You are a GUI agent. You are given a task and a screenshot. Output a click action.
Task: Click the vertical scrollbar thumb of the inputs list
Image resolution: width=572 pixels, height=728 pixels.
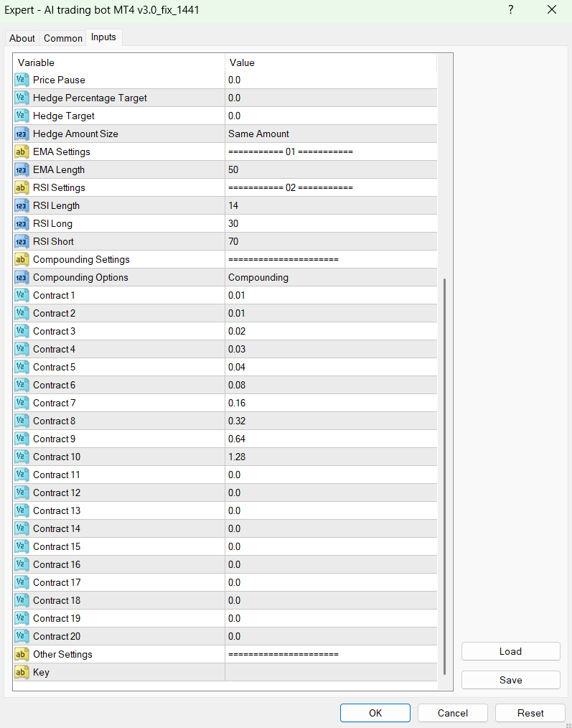445,477
